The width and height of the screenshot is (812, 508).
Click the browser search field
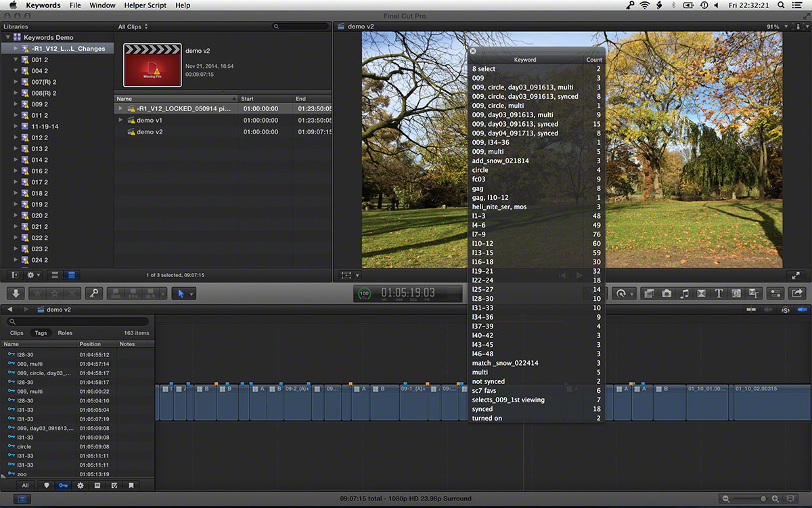coord(300,26)
